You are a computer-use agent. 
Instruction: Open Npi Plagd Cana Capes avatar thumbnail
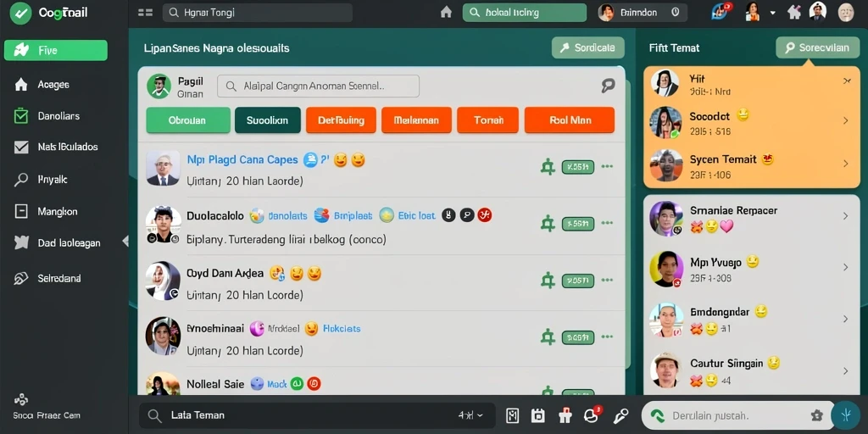pos(163,168)
